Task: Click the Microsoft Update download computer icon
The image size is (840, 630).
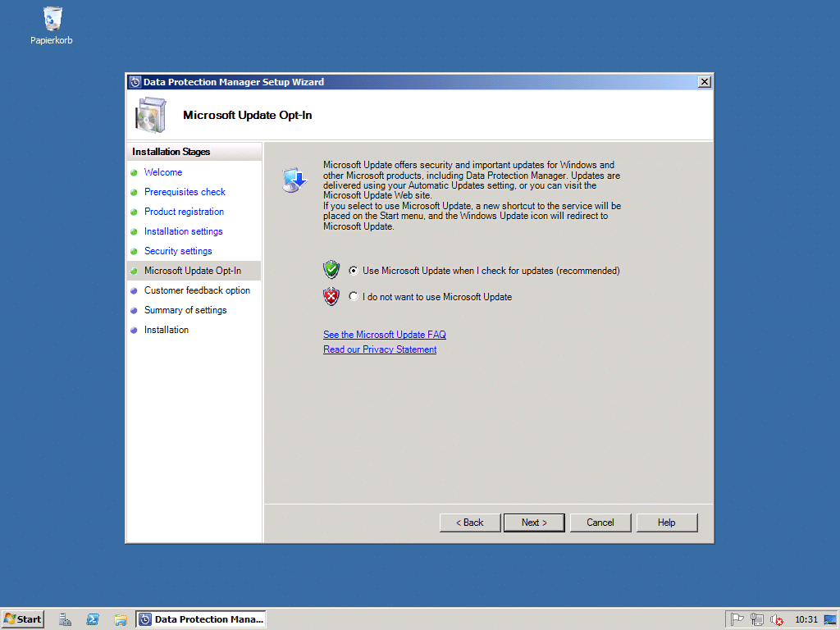Action: click(x=294, y=180)
